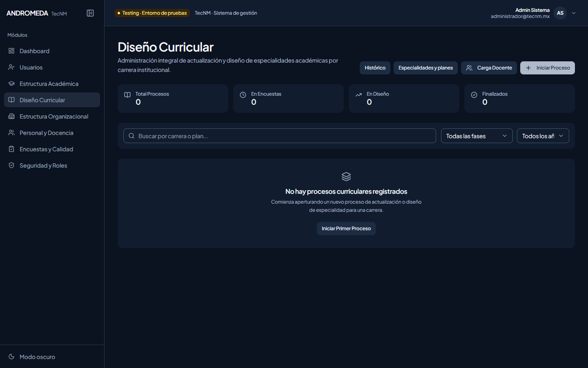The image size is (588, 368).
Task: Go to the Usuarios module
Action: click(52, 67)
